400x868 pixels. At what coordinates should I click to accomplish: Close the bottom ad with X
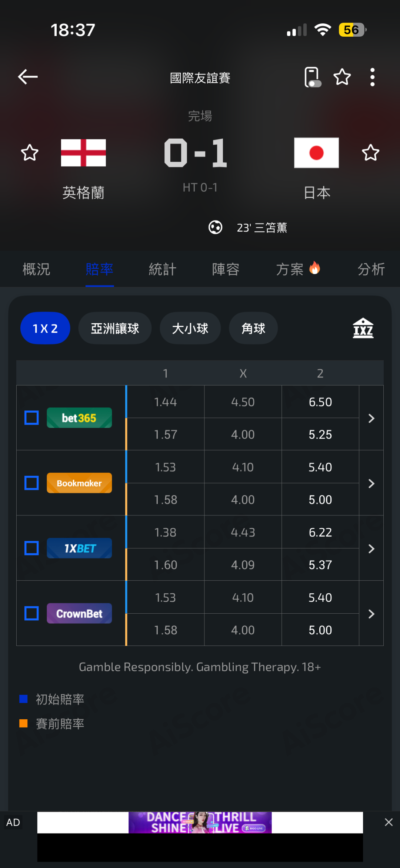(x=389, y=822)
